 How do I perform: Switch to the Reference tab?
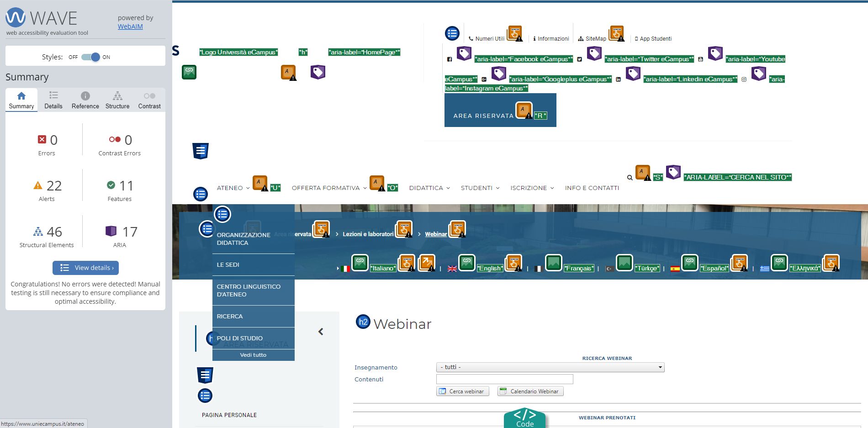(85, 100)
